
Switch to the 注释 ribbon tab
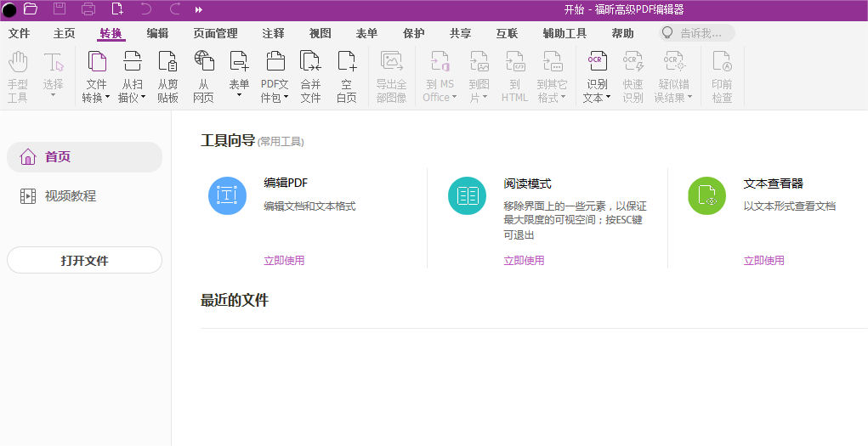[273, 34]
